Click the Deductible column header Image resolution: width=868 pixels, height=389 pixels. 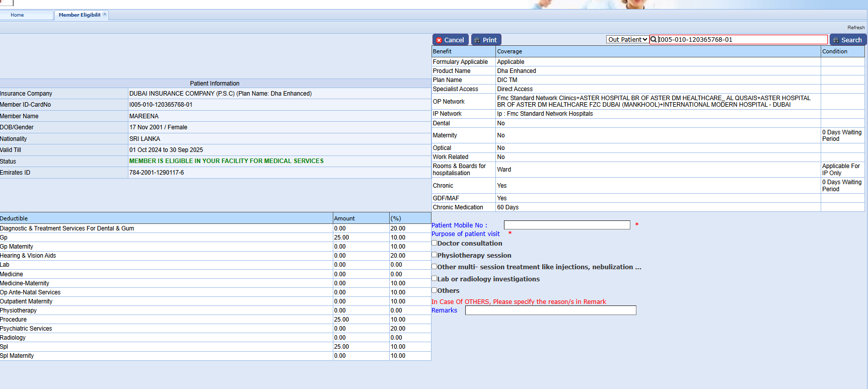click(14, 218)
